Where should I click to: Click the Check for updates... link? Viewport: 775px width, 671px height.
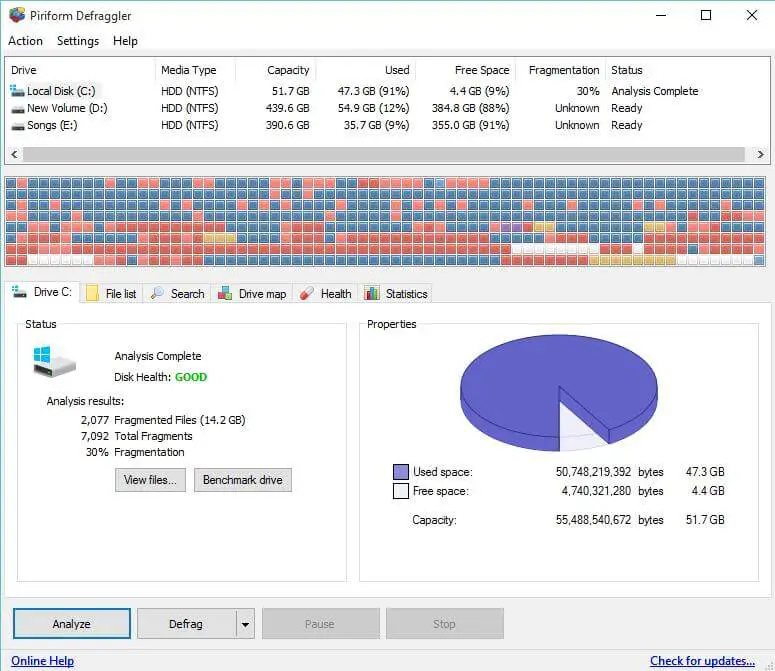[702, 661]
